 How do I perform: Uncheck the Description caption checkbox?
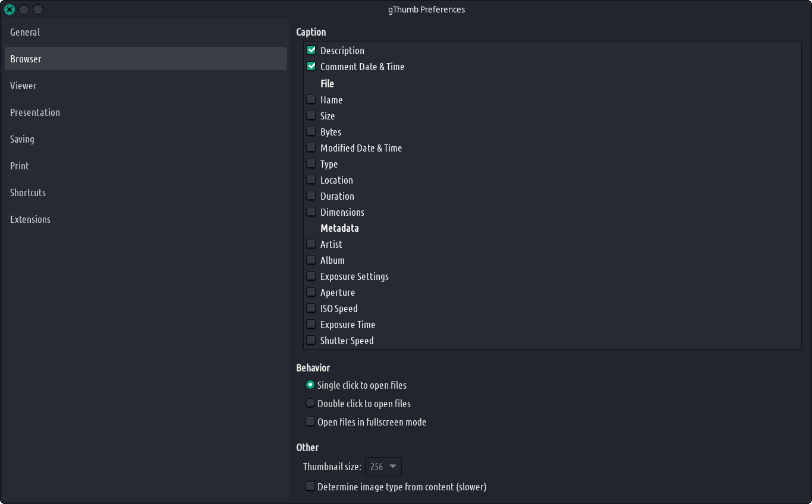311,50
